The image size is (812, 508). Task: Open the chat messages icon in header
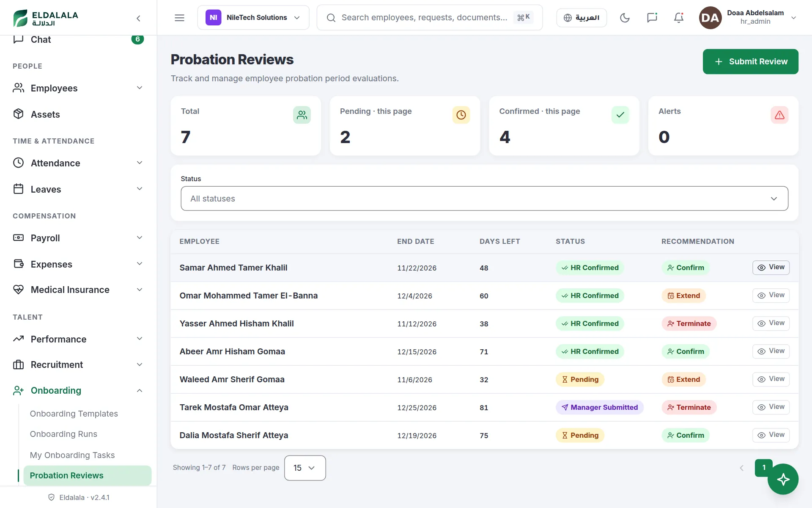(652, 18)
